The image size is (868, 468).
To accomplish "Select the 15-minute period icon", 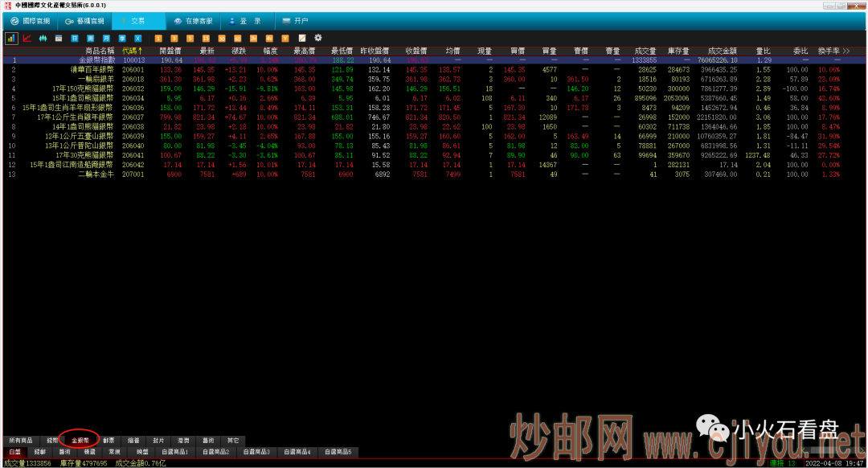I will (206, 38).
